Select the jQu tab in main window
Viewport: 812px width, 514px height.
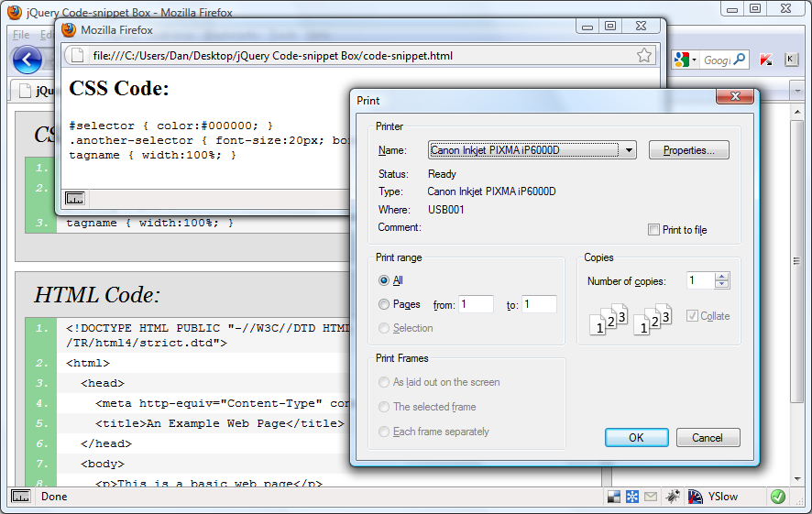point(35,91)
